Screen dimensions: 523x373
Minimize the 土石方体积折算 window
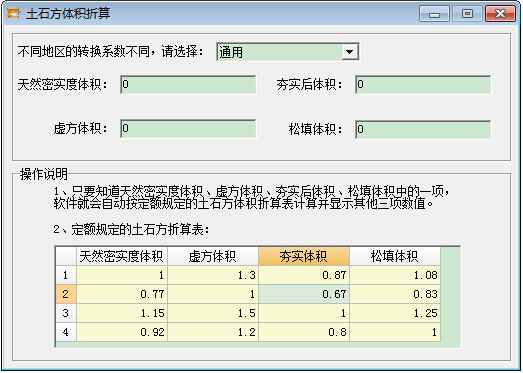pos(434,14)
